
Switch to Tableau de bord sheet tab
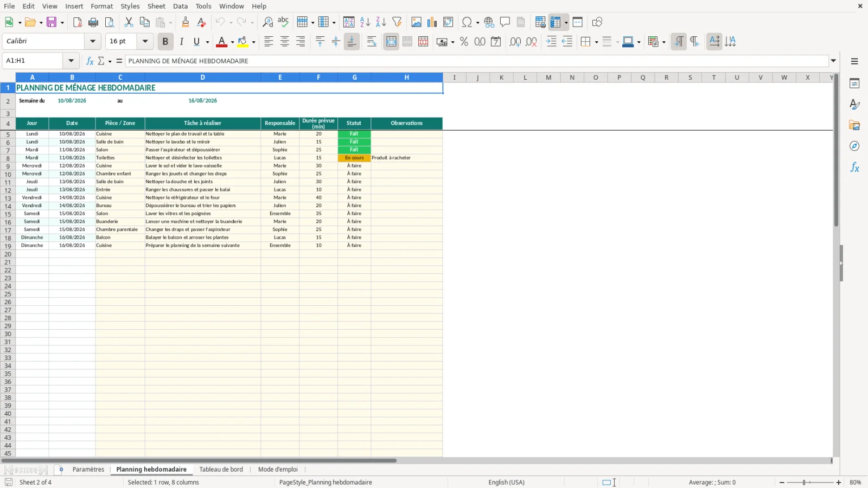221,470
